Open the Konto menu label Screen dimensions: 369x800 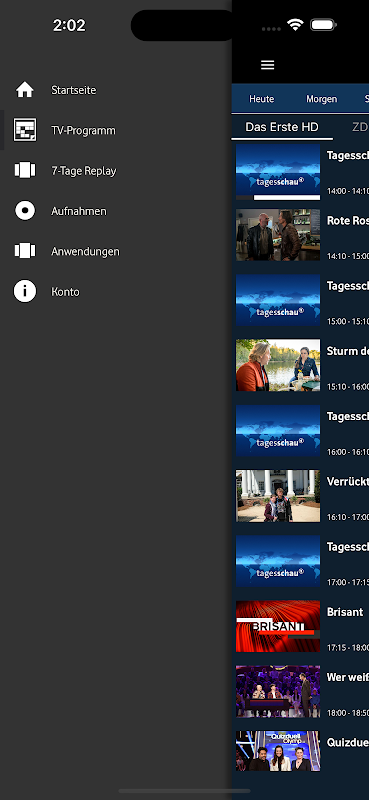65,292
